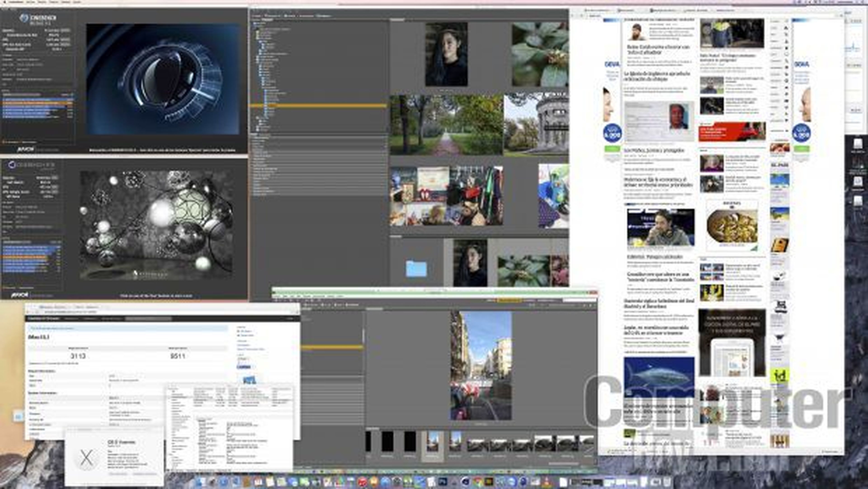Click right button in About This Mac window

tap(145, 474)
